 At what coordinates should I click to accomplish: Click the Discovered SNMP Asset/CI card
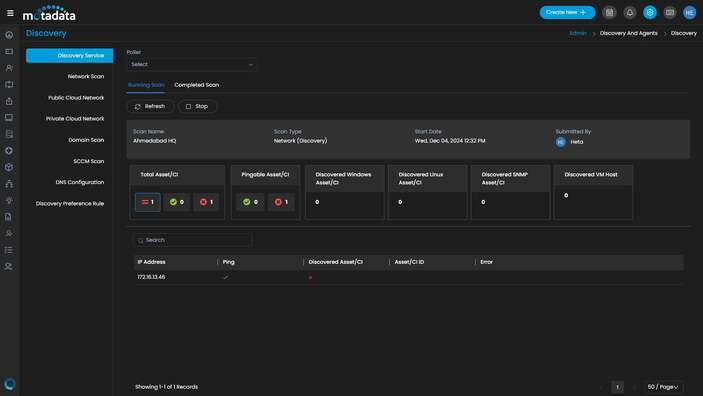(x=511, y=192)
